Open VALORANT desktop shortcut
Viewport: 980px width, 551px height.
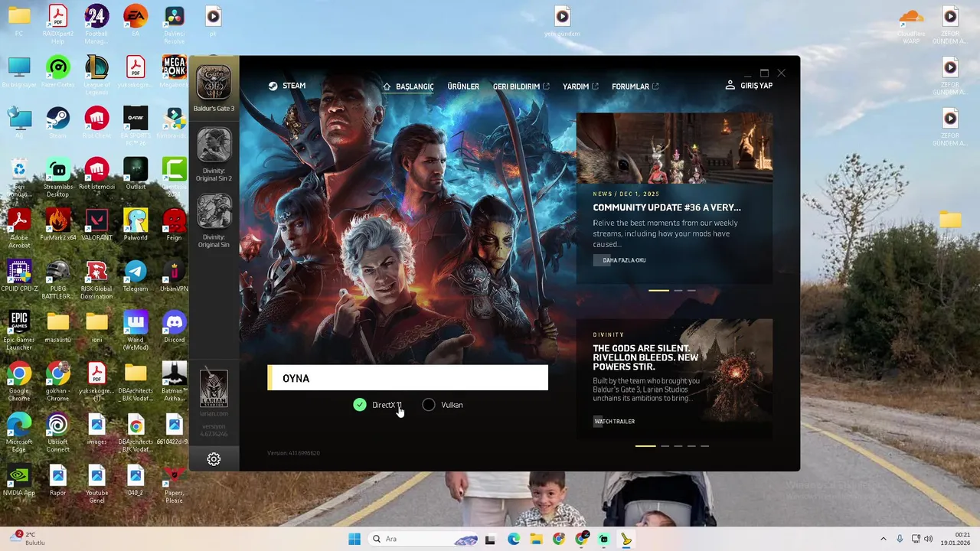(x=96, y=224)
